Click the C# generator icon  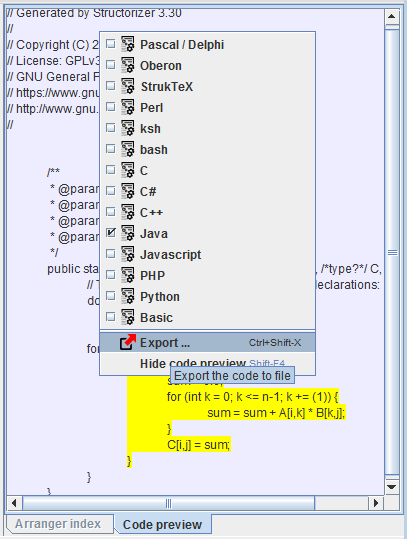tap(128, 191)
